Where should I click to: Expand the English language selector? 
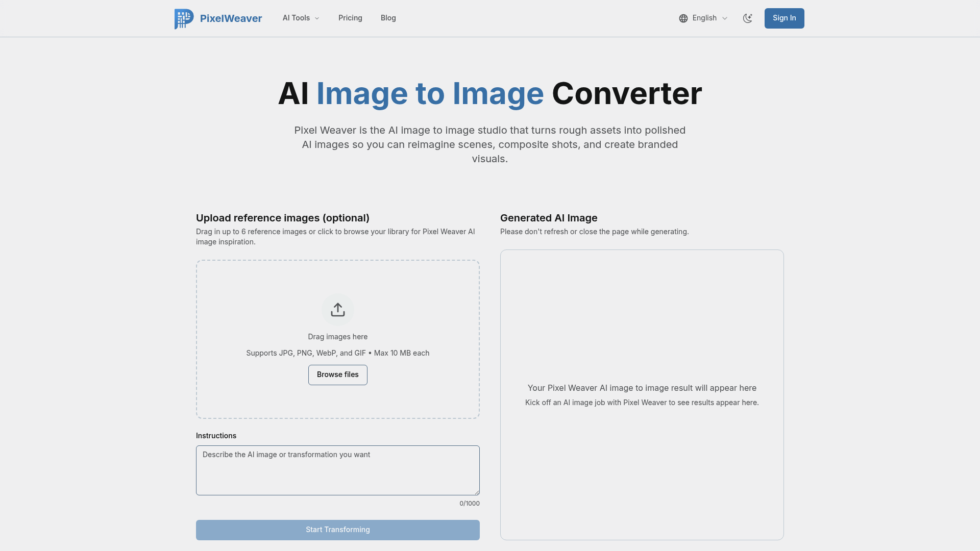(x=703, y=18)
